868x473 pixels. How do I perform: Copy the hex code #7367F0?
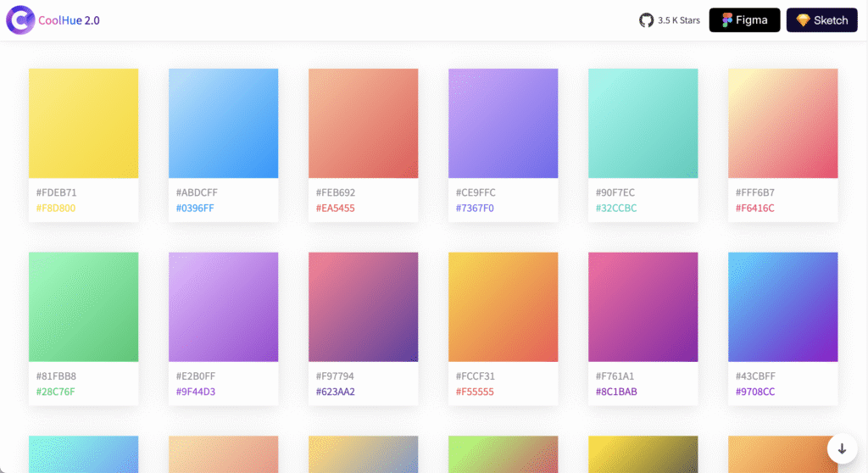point(475,209)
